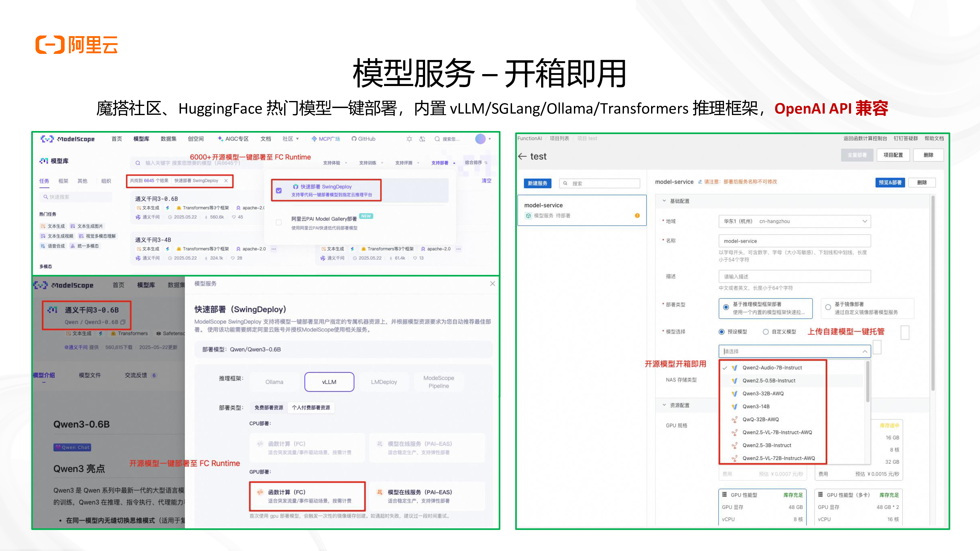Uncheck the 快速部署 SwingDeploy checkbox
The width and height of the screenshot is (980, 551).
[279, 190]
